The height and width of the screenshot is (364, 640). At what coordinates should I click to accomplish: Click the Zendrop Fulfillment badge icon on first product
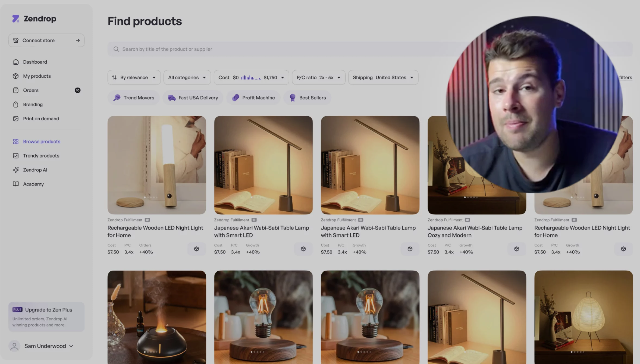point(147,220)
